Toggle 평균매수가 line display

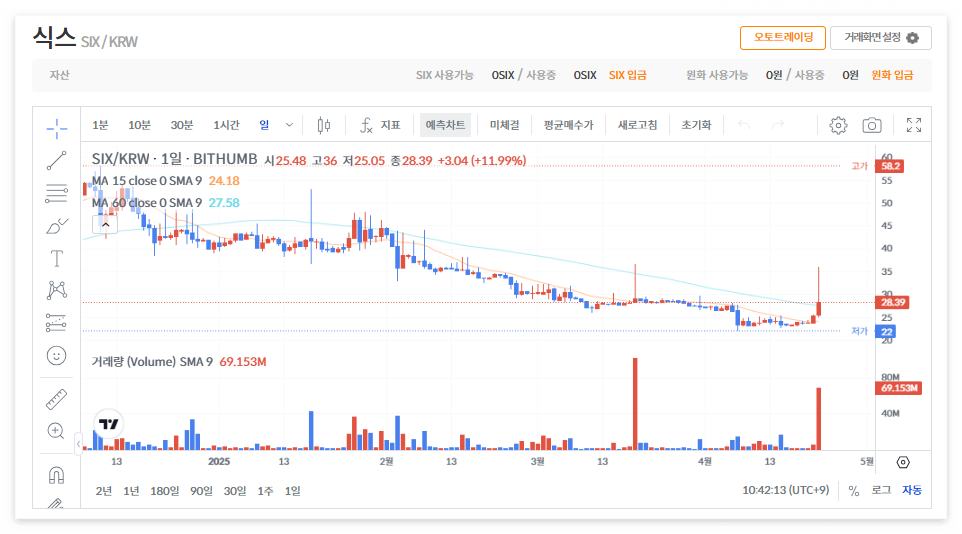(x=568, y=125)
